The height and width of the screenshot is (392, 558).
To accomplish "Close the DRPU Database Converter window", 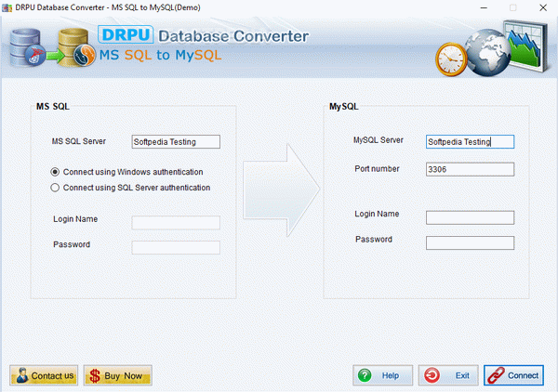I will 543,7.
